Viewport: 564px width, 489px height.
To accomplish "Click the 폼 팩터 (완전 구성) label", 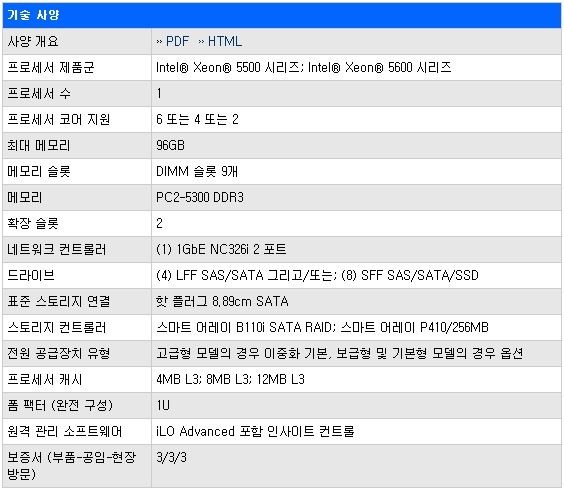I will [60, 406].
